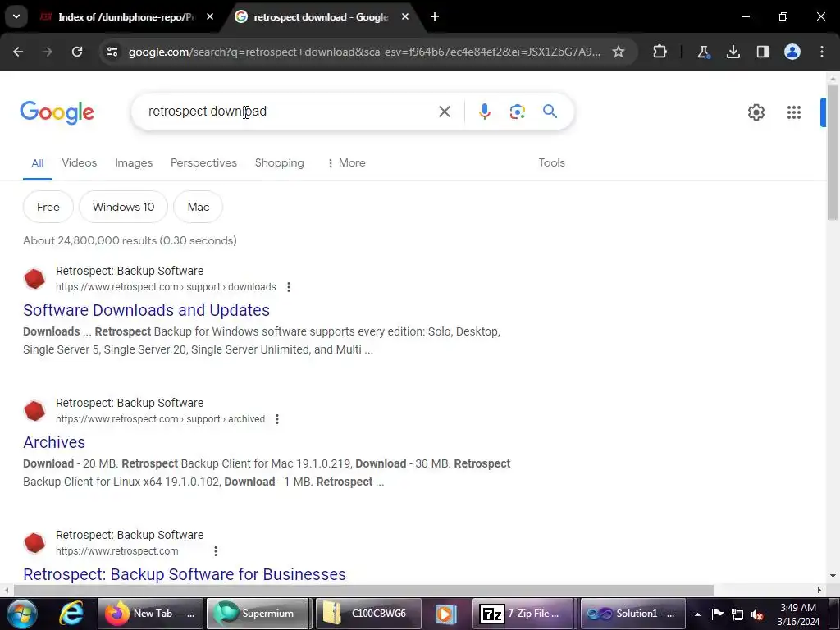Open the taskbar clock showing 3:49 AM

coord(798,614)
